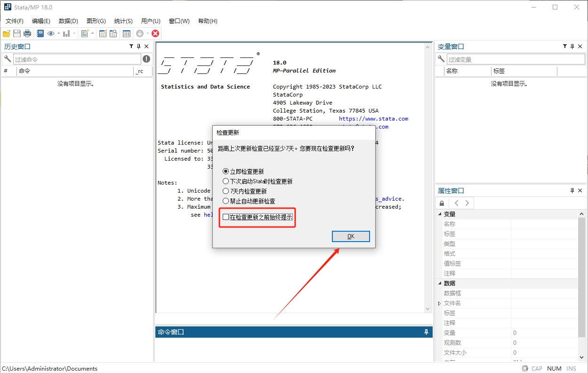Expand the 文件名 row triangle
588x373 pixels.
click(440, 303)
